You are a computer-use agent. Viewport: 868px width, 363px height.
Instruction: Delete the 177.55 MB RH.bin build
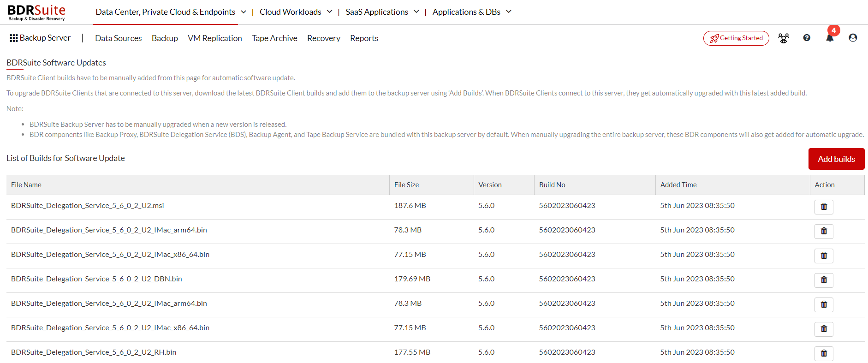coord(824,353)
